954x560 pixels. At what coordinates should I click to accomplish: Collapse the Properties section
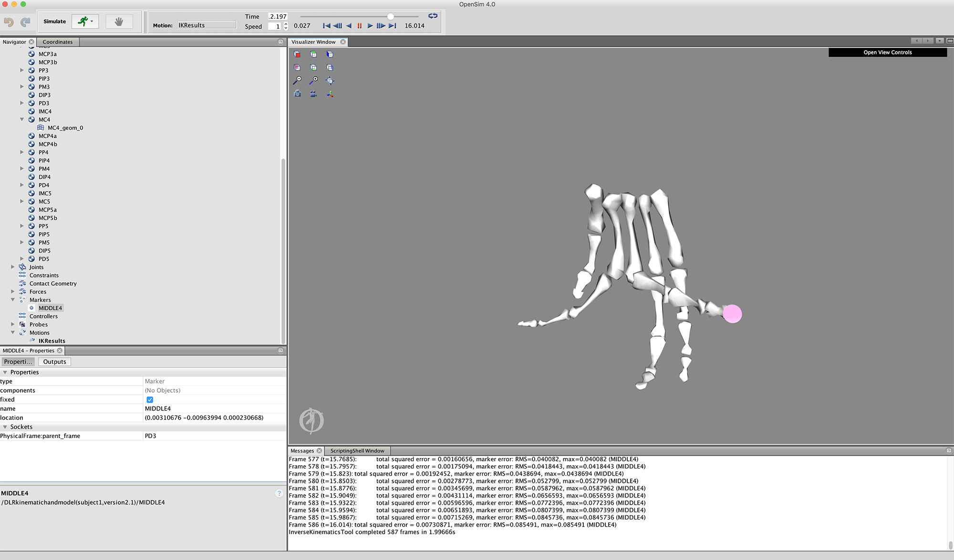coord(5,372)
